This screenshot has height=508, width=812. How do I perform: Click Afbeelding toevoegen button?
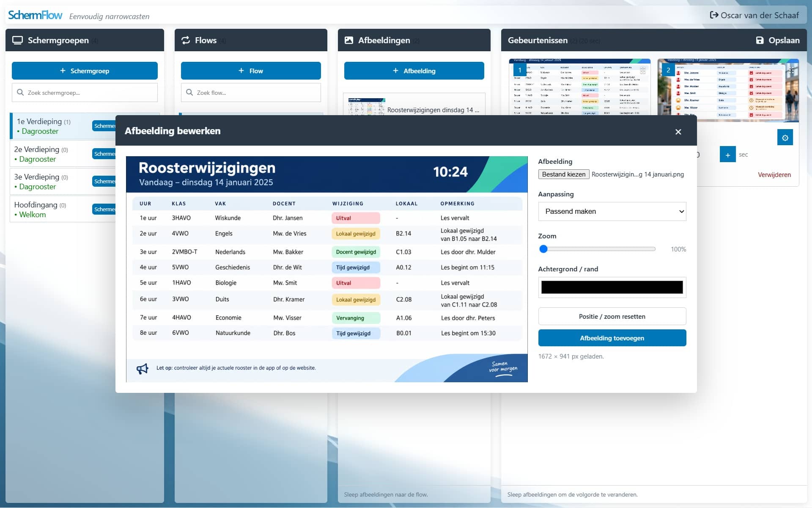pos(612,338)
